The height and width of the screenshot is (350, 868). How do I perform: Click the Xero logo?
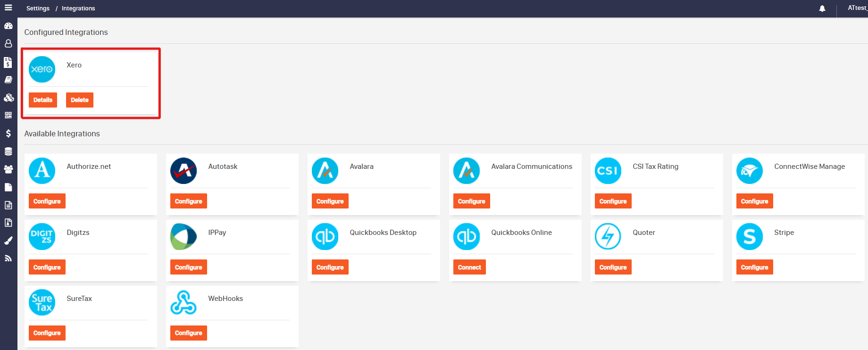[42, 69]
